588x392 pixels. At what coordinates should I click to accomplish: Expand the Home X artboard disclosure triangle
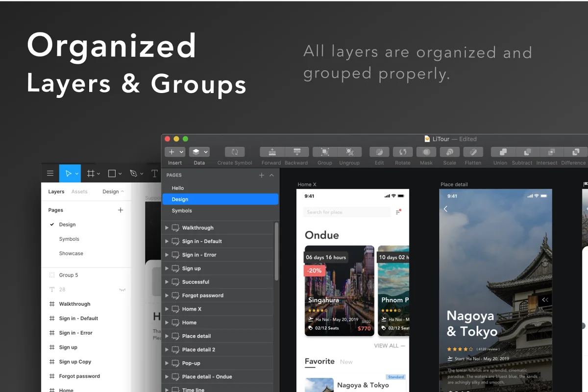167,309
